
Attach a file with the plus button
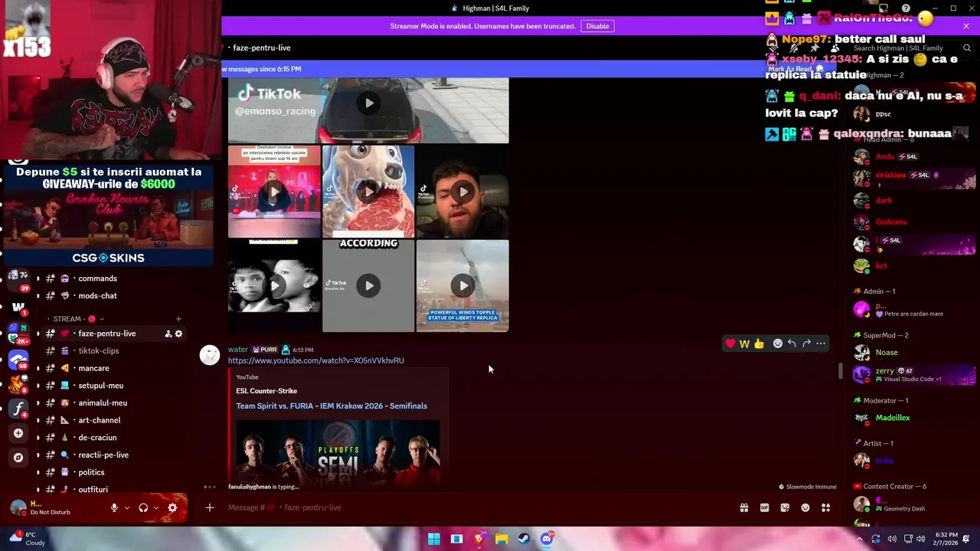coord(210,507)
